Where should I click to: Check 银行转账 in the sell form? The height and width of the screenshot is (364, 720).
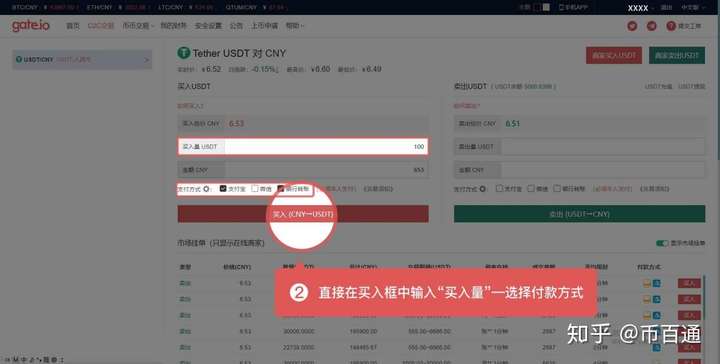click(557, 189)
